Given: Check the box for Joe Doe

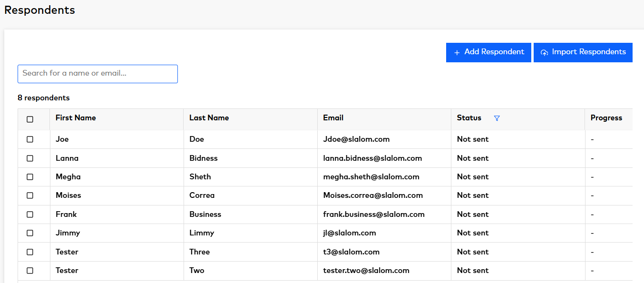Looking at the screenshot, I should pyautogui.click(x=30, y=139).
